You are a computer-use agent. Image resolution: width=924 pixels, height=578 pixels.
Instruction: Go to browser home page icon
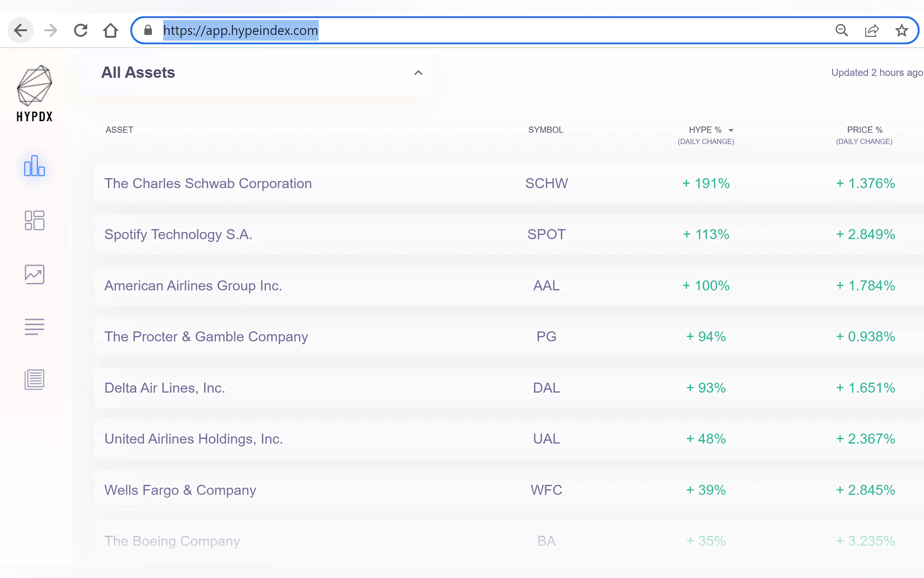111,30
